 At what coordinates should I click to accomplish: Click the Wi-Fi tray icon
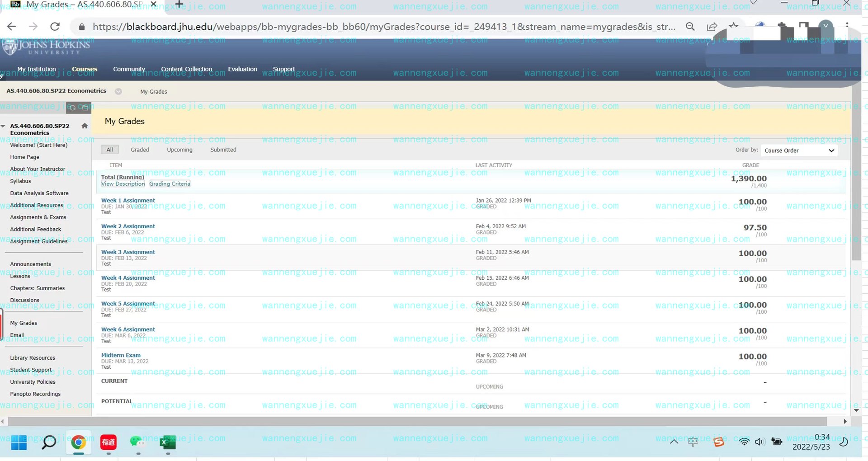[744, 442]
